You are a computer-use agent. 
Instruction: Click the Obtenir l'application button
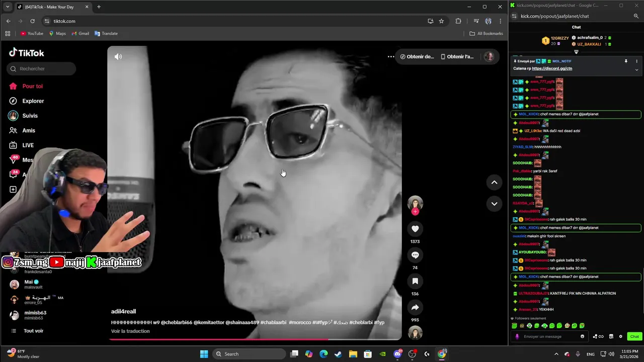[x=457, y=57]
